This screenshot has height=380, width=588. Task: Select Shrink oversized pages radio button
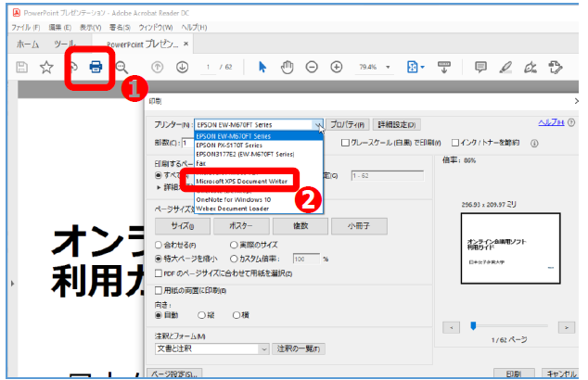(159, 259)
